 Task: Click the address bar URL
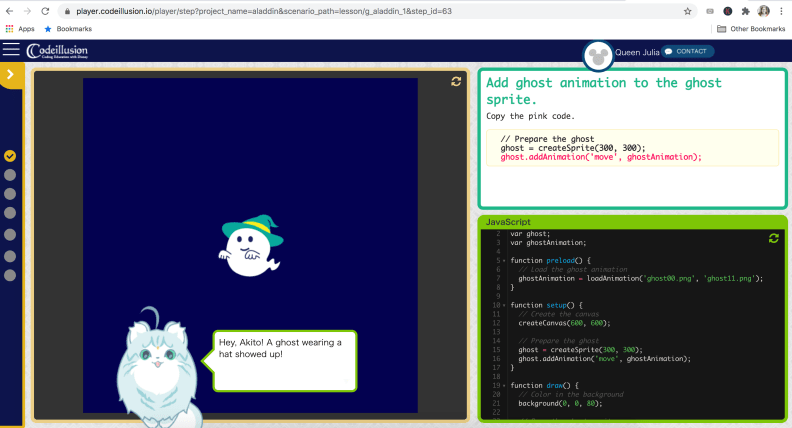(x=264, y=11)
